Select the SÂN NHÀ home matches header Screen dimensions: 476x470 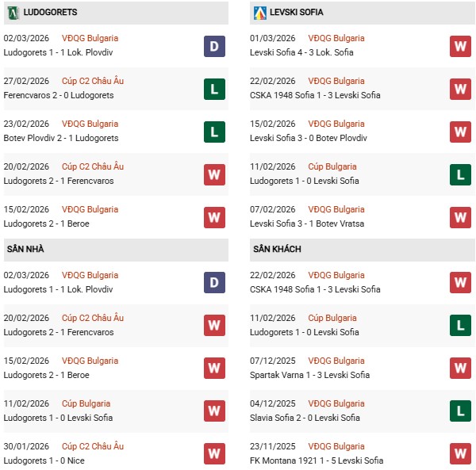tap(25, 249)
